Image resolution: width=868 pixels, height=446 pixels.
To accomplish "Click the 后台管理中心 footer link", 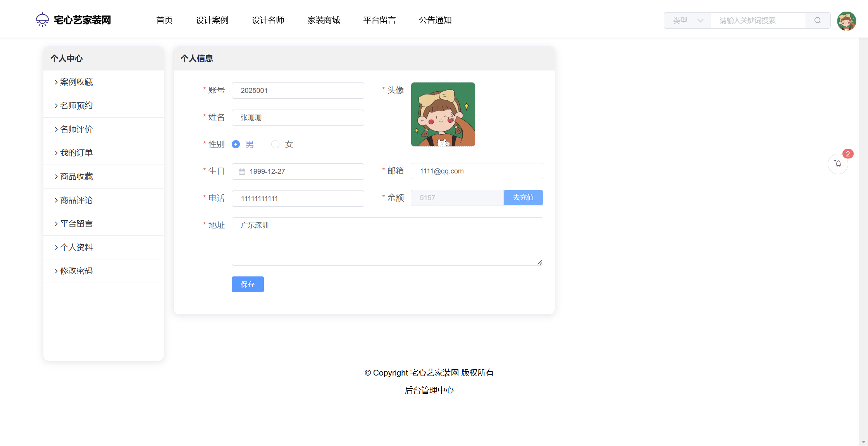I will pyautogui.click(x=429, y=390).
